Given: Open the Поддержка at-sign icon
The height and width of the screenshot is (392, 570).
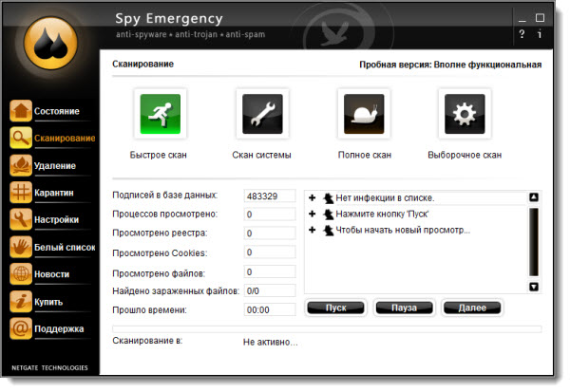Looking at the screenshot, I should tap(21, 328).
